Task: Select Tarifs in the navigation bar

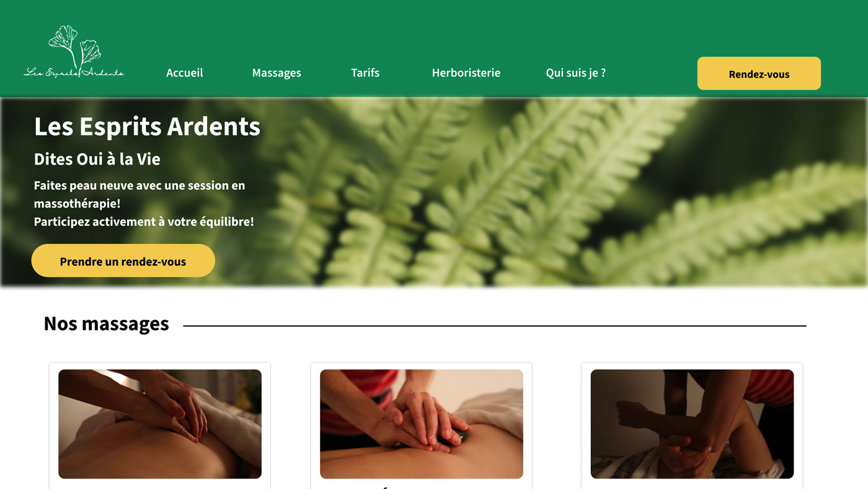Action: [x=365, y=73]
